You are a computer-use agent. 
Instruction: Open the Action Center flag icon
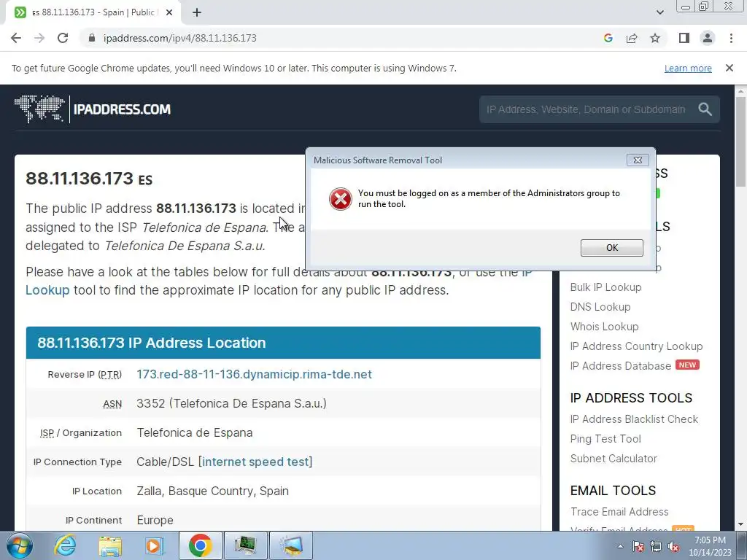(x=638, y=547)
